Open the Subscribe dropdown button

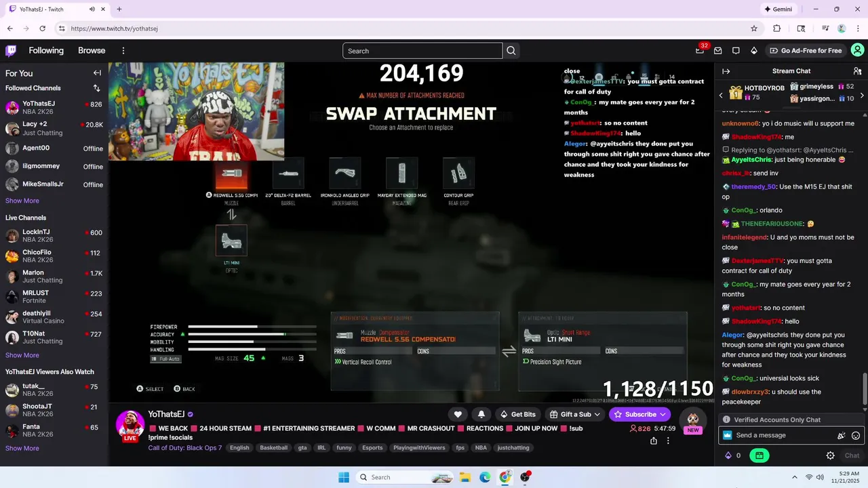(x=640, y=414)
